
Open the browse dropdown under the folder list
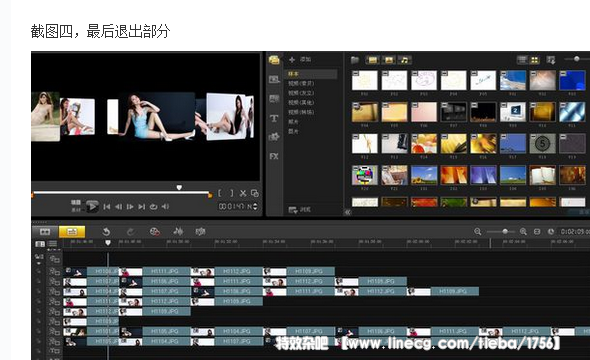pyautogui.click(x=300, y=210)
